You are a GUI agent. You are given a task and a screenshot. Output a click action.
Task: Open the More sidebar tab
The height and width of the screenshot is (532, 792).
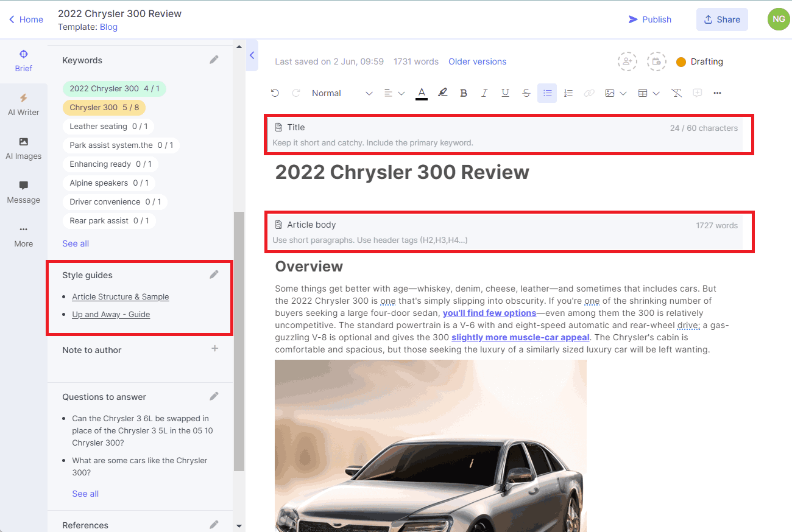(24, 236)
